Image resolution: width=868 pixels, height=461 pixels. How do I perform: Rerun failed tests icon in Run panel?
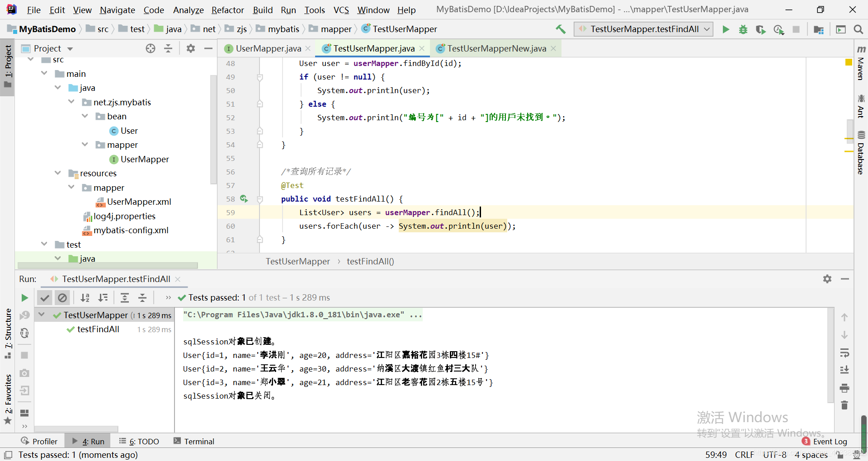(25, 315)
